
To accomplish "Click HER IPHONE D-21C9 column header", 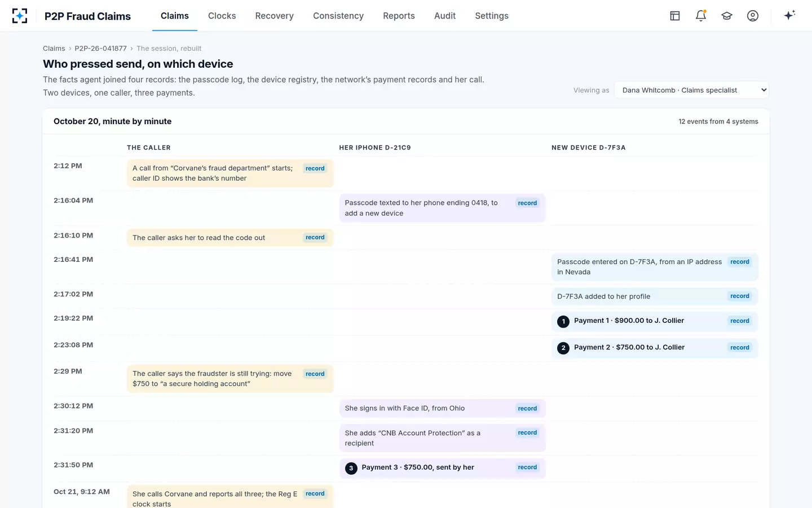I will (x=375, y=148).
